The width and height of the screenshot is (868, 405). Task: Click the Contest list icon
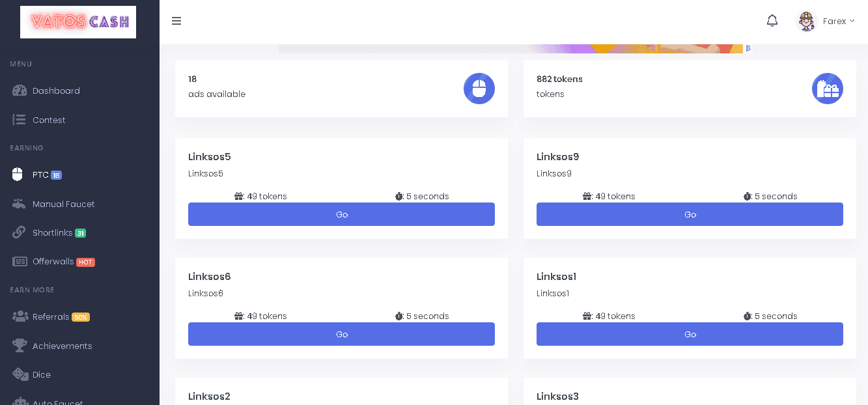point(20,120)
